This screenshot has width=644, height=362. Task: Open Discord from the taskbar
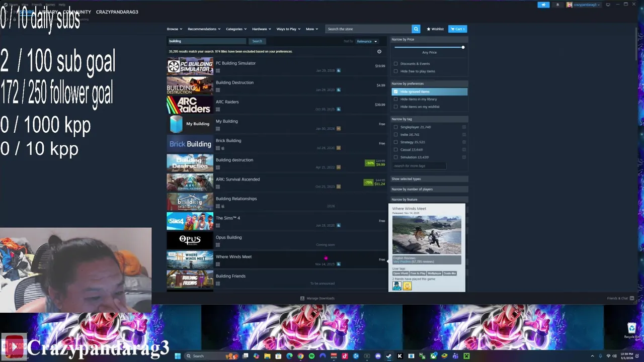(378, 356)
